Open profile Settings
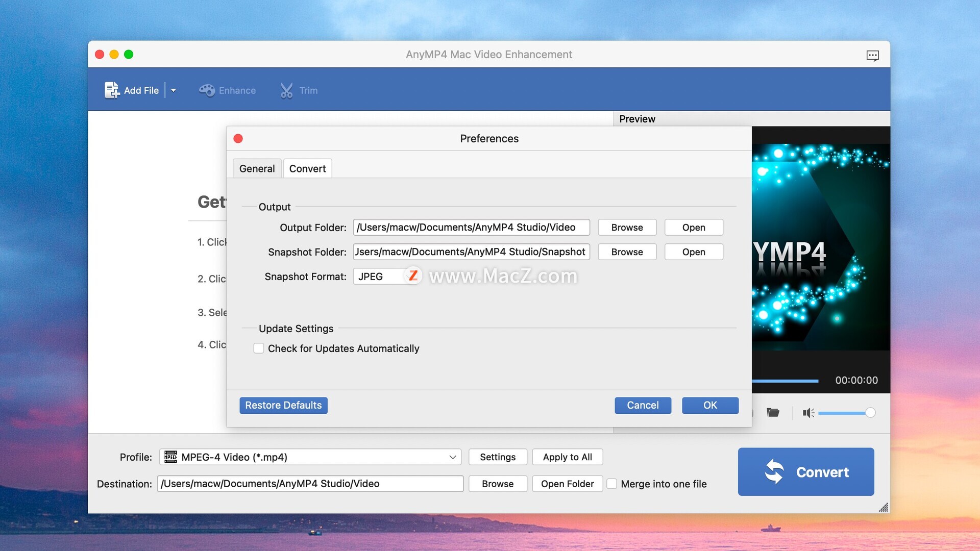 click(x=498, y=457)
